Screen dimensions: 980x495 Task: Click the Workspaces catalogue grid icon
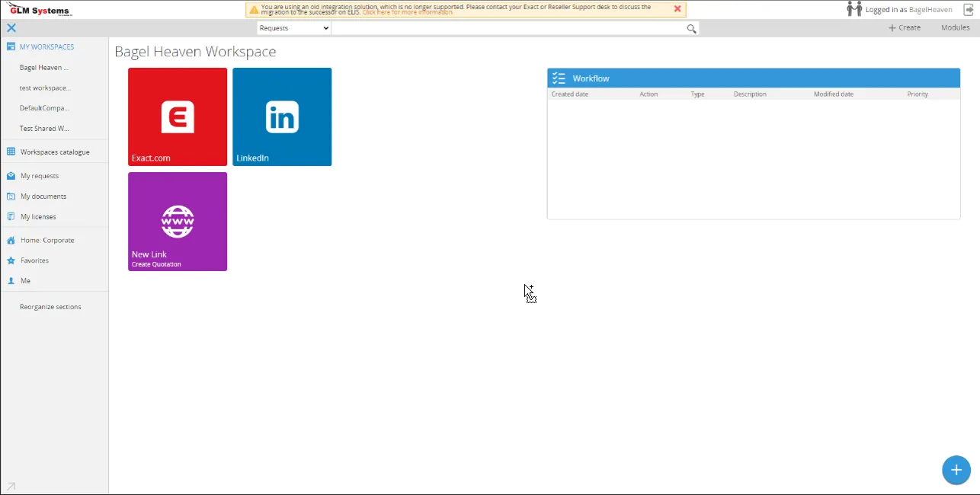click(10, 152)
